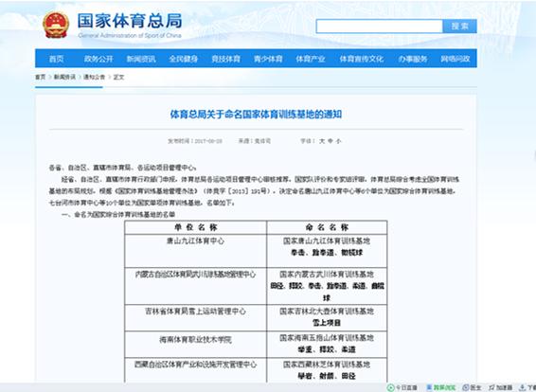The width and height of the screenshot is (536, 392).
Task: Click the 下载 download icon in status bar
Action: (523, 387)
